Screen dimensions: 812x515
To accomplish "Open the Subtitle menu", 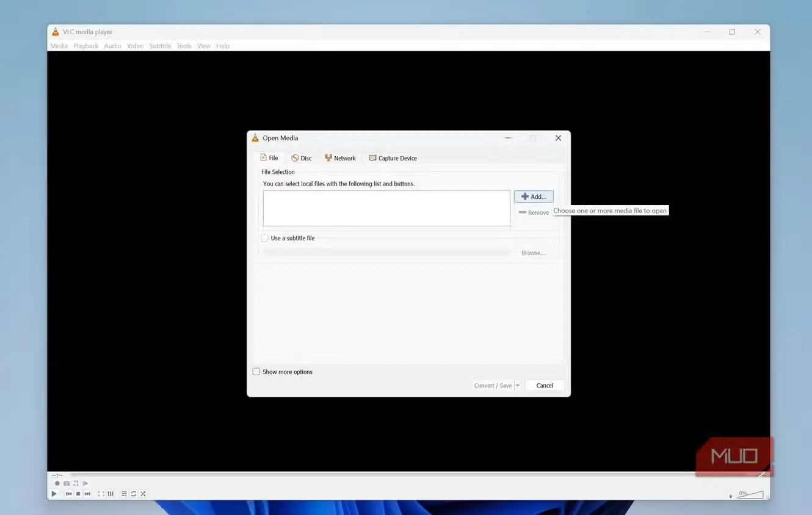I will (160, 46).
